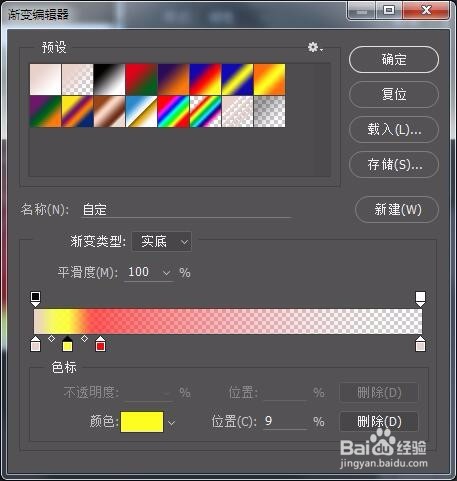Select the yellow color stop
The width and height of the screenshot is (457, 481).
67,344
